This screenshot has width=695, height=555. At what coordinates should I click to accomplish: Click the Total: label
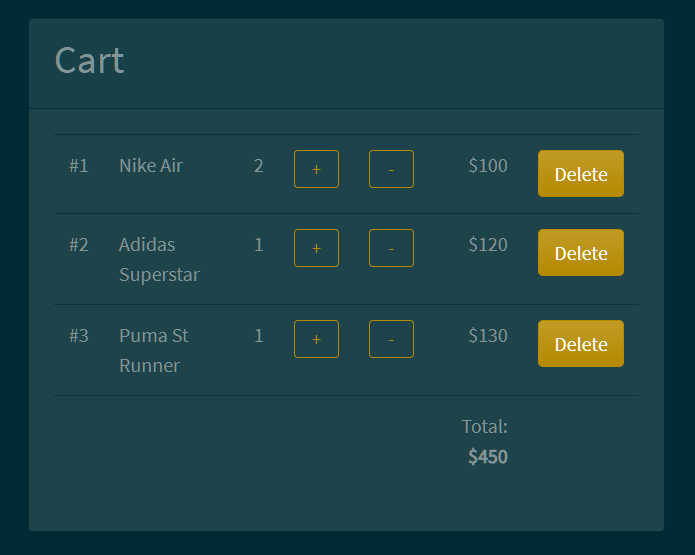[485, 427]
